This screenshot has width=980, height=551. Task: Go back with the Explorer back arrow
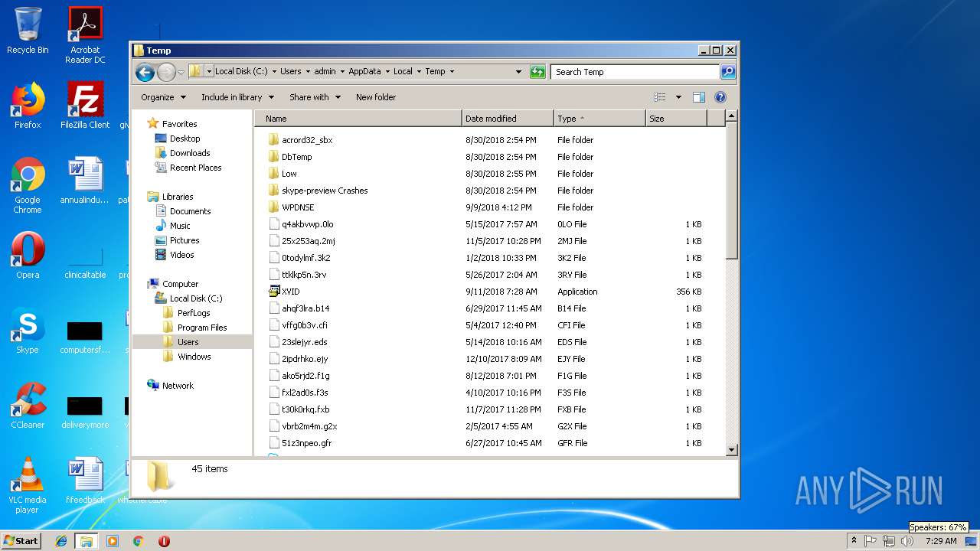coord(145,72)
